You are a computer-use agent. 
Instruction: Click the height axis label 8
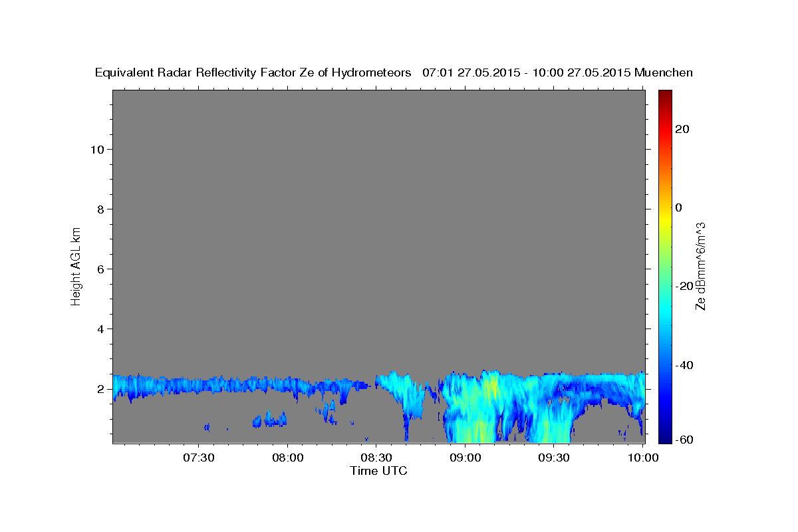pos(100,209)
